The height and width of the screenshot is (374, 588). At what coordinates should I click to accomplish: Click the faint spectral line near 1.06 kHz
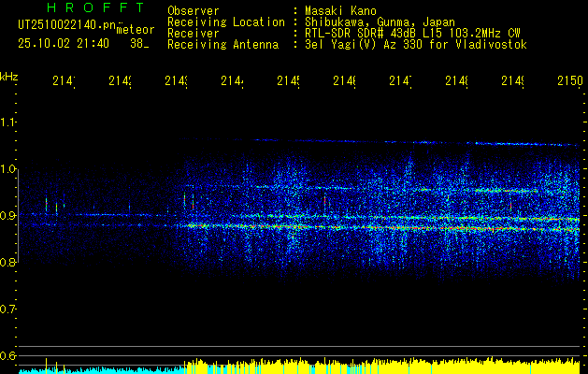[x=379, y=141]
